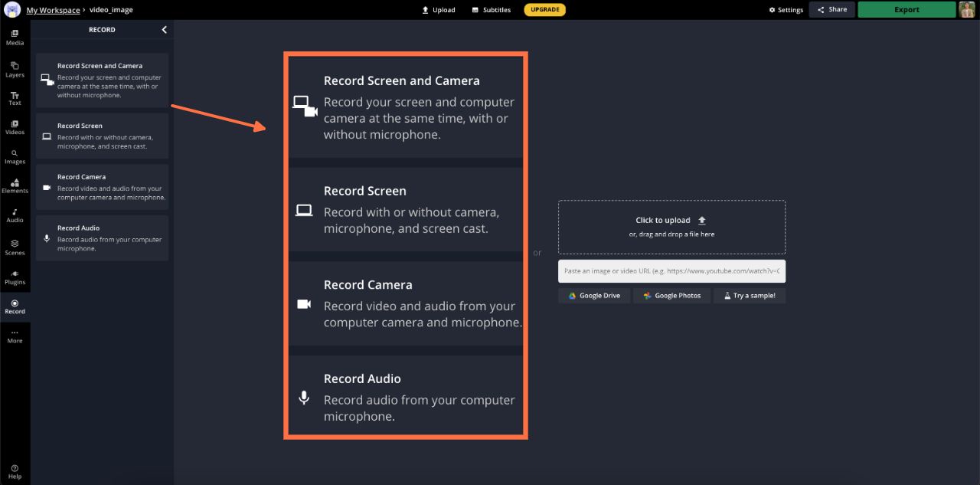The width and height of the screenshot is (980, 485).
Task: Open the Elements shapes panel
Action: point(15,185)
